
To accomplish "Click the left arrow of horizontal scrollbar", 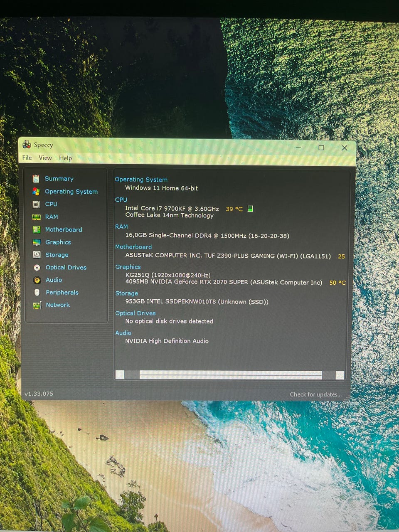I will 120,375.
